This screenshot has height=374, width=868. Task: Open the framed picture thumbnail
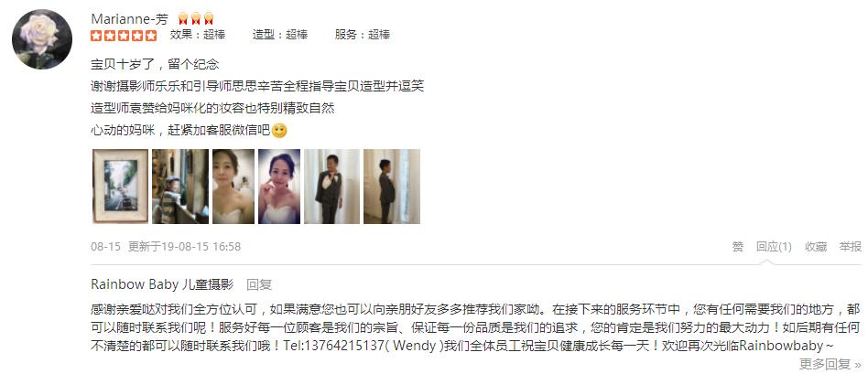121,187
